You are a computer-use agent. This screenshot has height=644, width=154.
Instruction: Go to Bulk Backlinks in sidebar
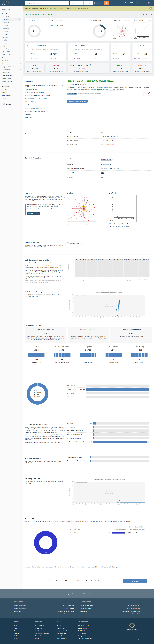point(7,61)
